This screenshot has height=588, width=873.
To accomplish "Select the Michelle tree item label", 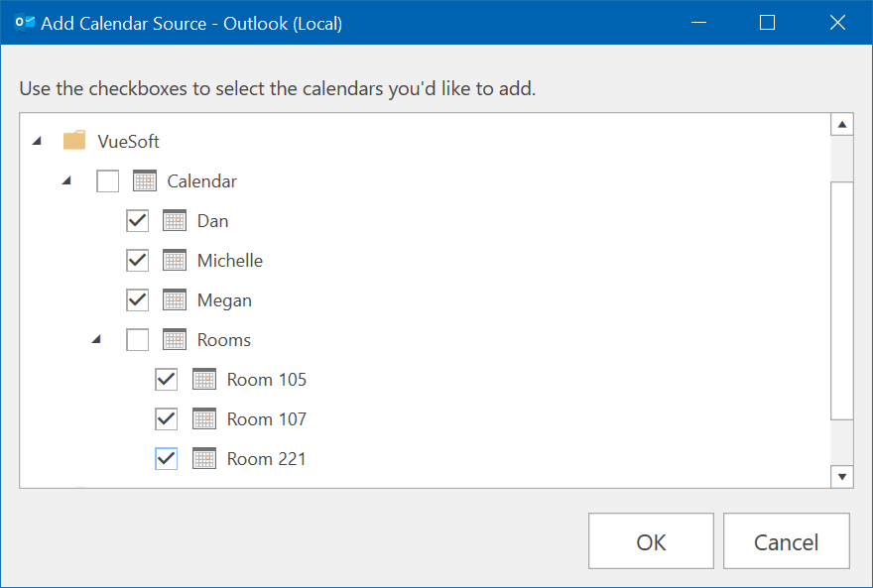I will tap(230, 261).
